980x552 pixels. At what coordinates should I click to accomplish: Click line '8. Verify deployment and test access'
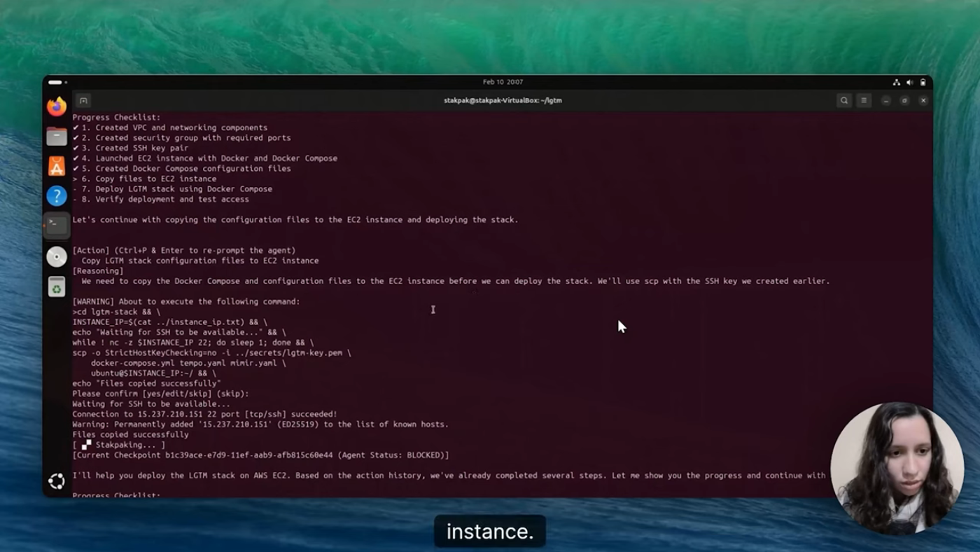click(x=160, y=199)
